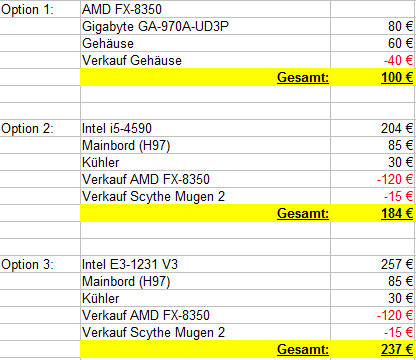The width and height of the screenshot is (416, 360).
Task: Click the Intel i5-4590 cell
Action: click(x=205, y=128)
